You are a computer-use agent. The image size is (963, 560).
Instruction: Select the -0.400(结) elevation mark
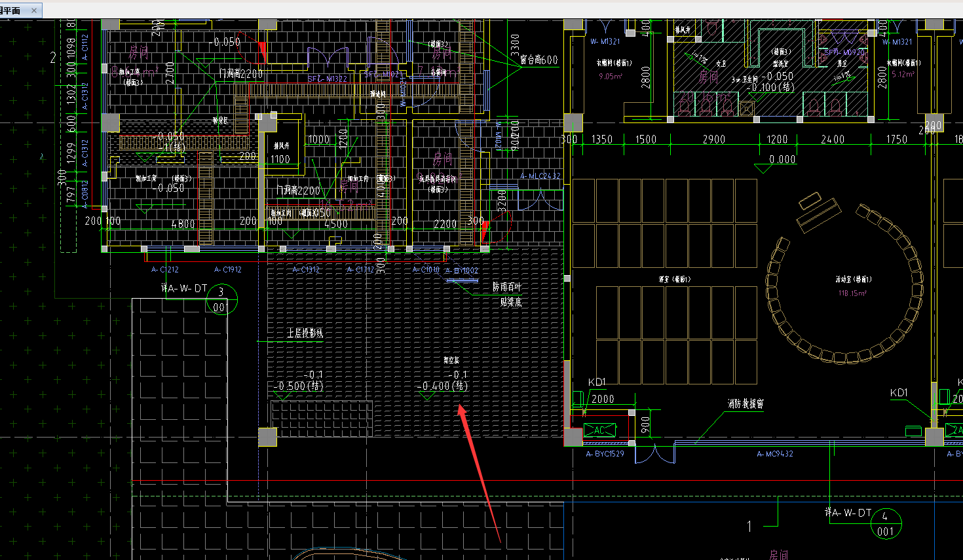[442, 386]
